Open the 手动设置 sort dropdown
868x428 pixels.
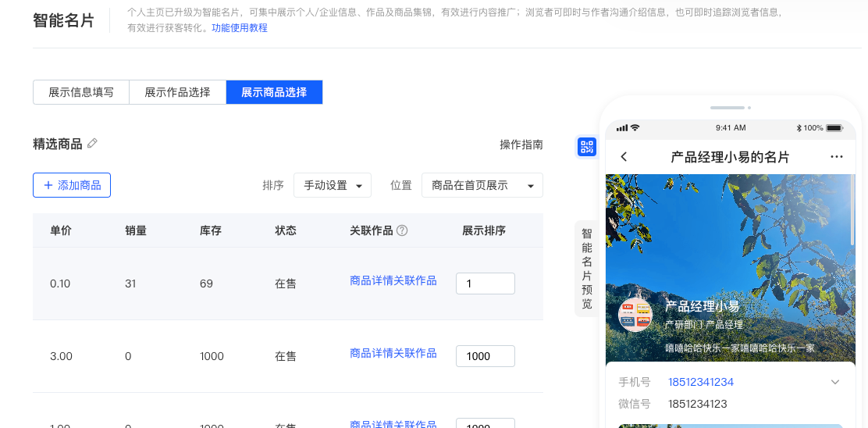[333, 185]
